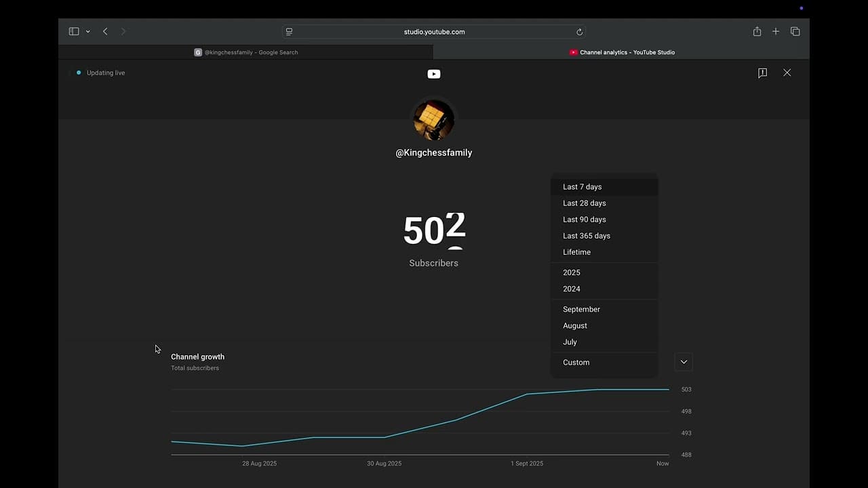The height and width of the screenshot is (488, 868).
Task: Select Last 28 days option
Action: (x=604, y=203)
